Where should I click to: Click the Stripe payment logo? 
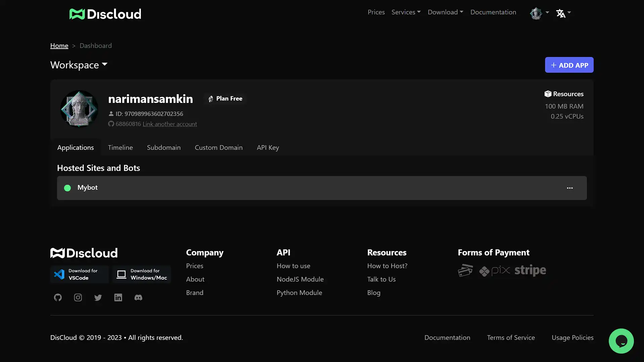530,270
